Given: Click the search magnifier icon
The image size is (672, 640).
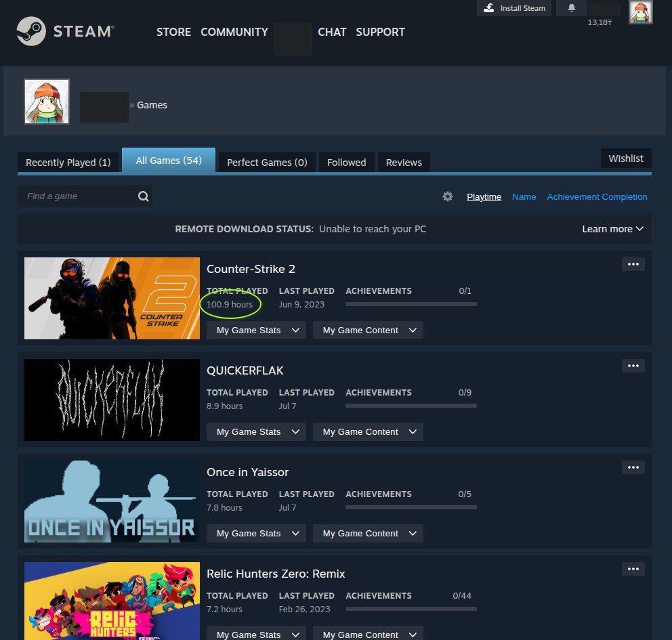Looking at the screenshot, I should pyautogui.click(x=143, y=196).
